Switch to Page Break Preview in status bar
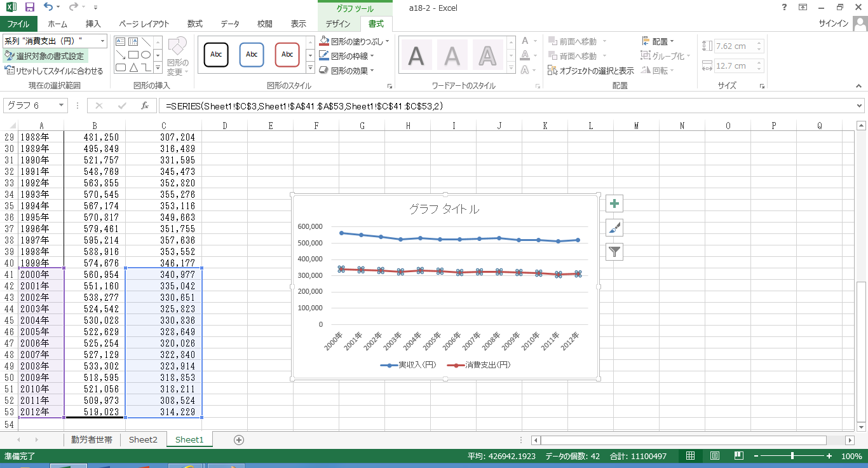868x468 pixels. tap(739, 456)
